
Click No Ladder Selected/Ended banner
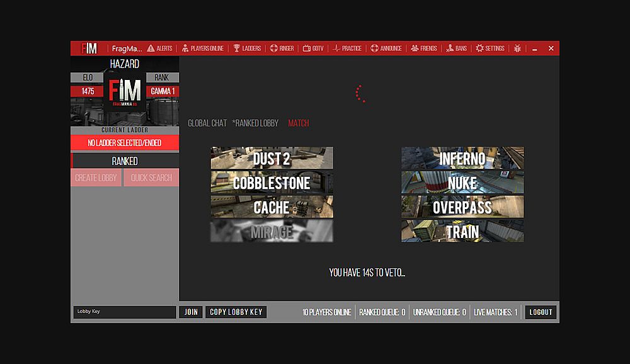125,142
